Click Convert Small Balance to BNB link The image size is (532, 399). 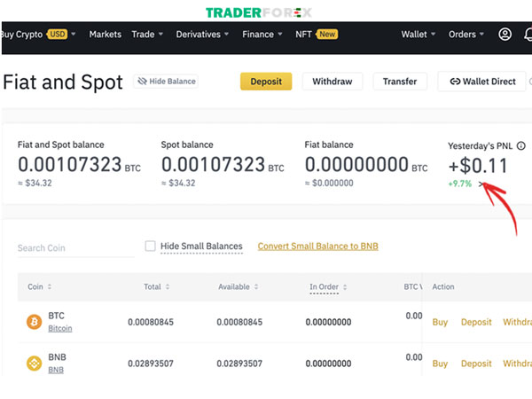[x=318, y=246]
